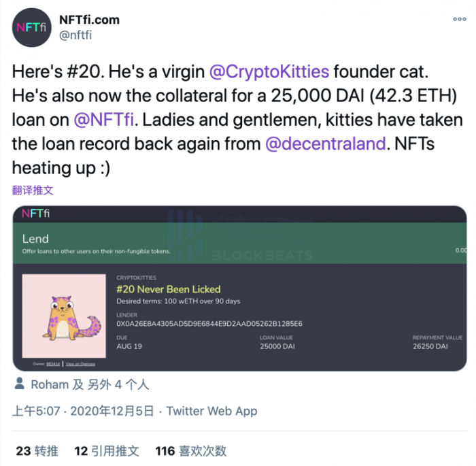Click the tagged people person icon
The height and width of the screenshot is (466, 476).
click(x=20, y=384)
